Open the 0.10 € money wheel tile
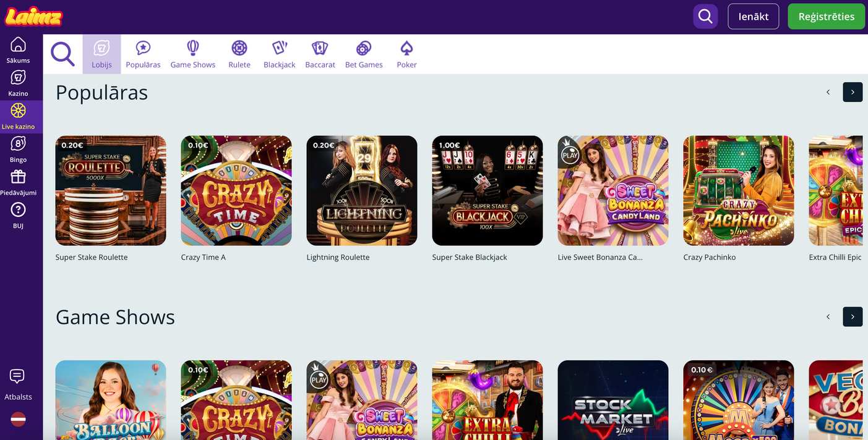The image size is (868, 440). (x=739, y=400)
